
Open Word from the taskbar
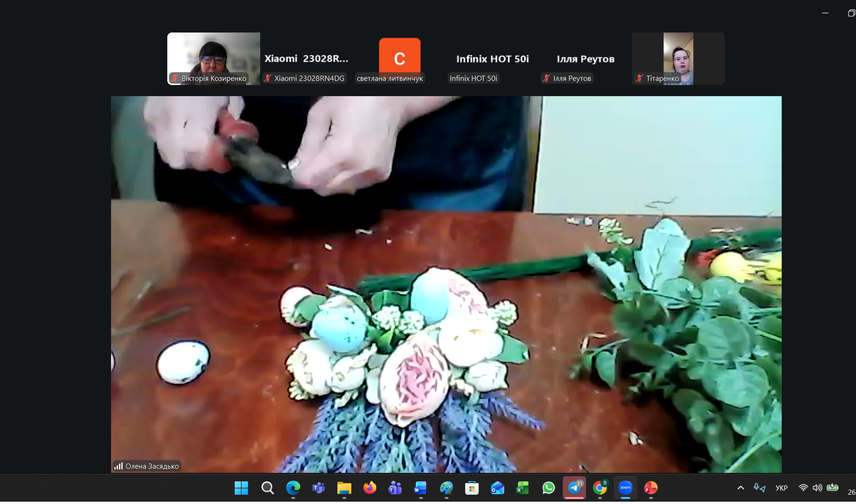(421, 488)
